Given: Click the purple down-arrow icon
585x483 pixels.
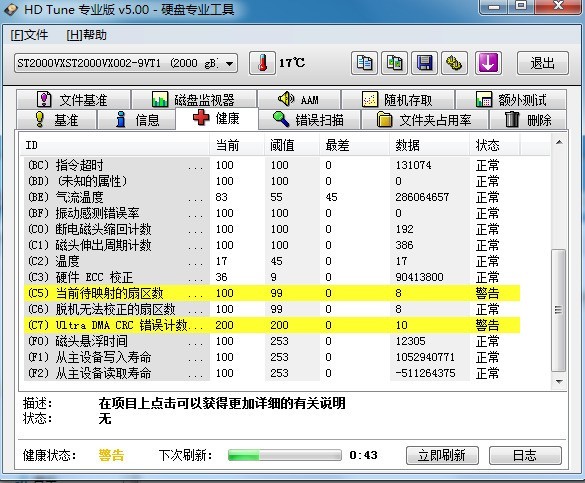Looking at the screenshot, I should [488, 63].
